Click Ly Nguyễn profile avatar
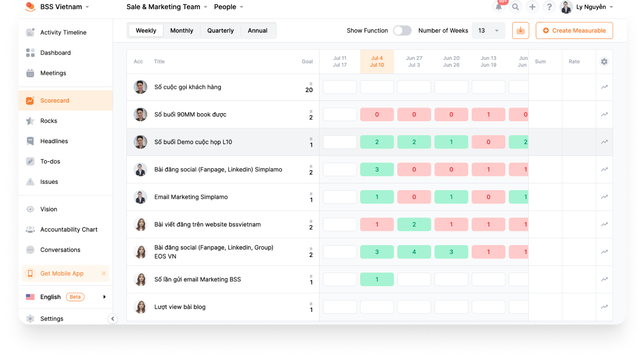644x360 pixels. pos(566,7)
